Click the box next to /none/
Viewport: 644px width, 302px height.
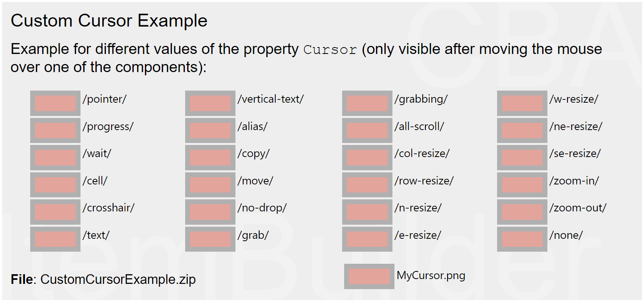(x=522, y=239)
